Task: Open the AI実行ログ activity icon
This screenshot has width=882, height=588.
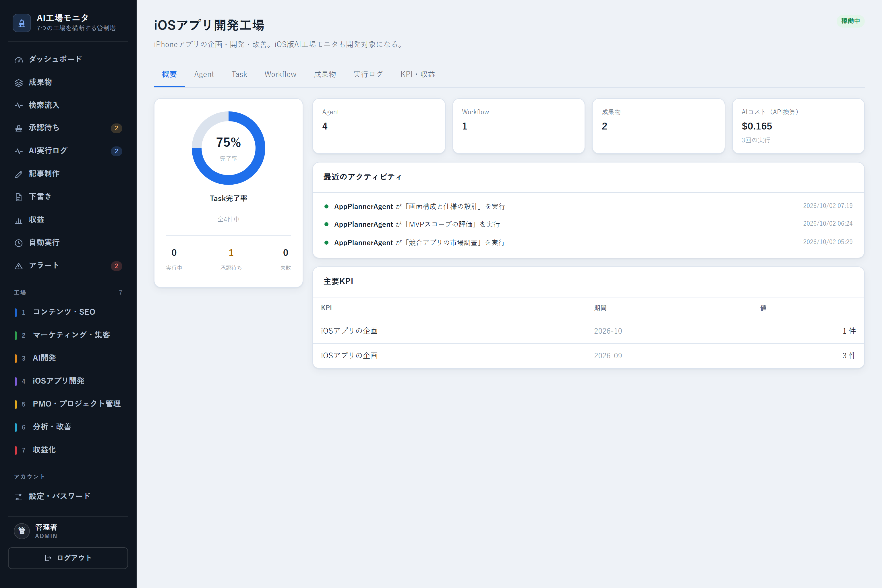Action: [18, 152]
